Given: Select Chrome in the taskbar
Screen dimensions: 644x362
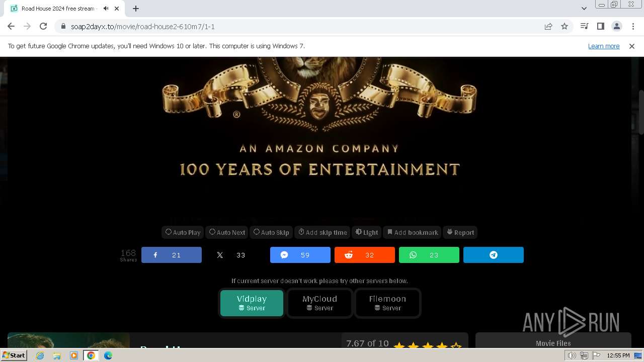Looking at the screenshot, I should [91, 355].
